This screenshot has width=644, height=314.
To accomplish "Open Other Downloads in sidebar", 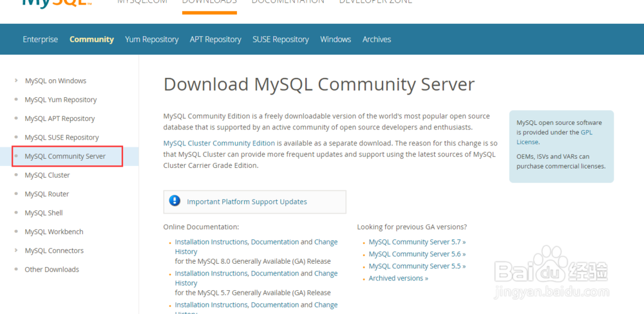I will pyautogui.click(x=52, y=270).
